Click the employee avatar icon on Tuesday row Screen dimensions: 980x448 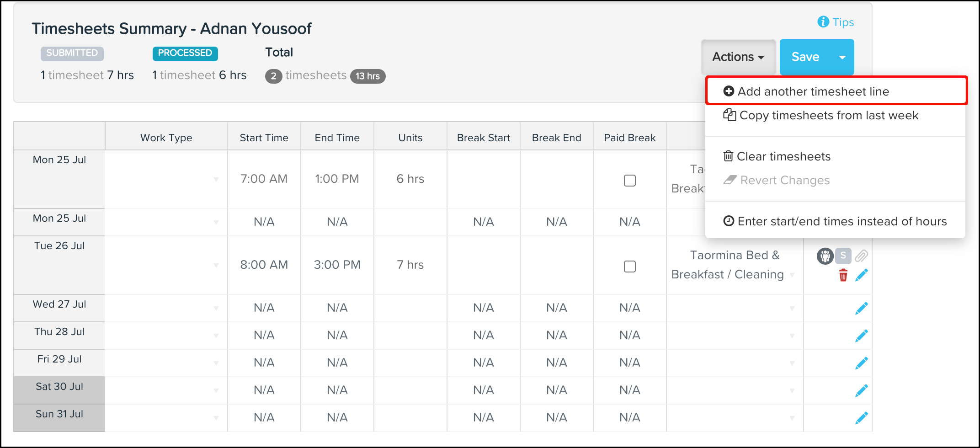(x=825, y=256)
